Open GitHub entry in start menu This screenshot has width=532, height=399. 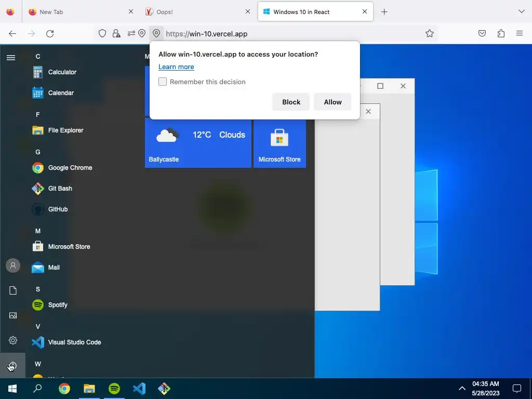(50, 209)
